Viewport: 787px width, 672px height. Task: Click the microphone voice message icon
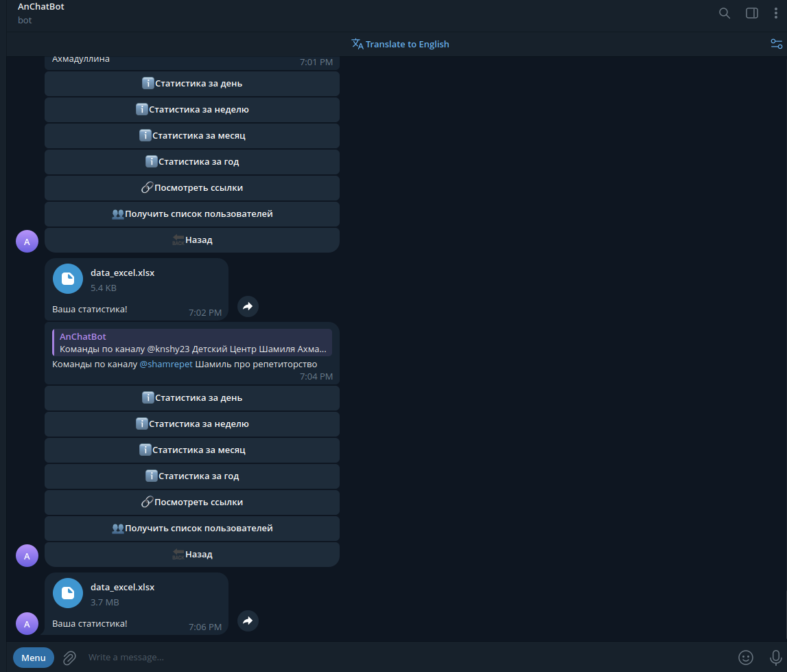click(x=776, y=657)
